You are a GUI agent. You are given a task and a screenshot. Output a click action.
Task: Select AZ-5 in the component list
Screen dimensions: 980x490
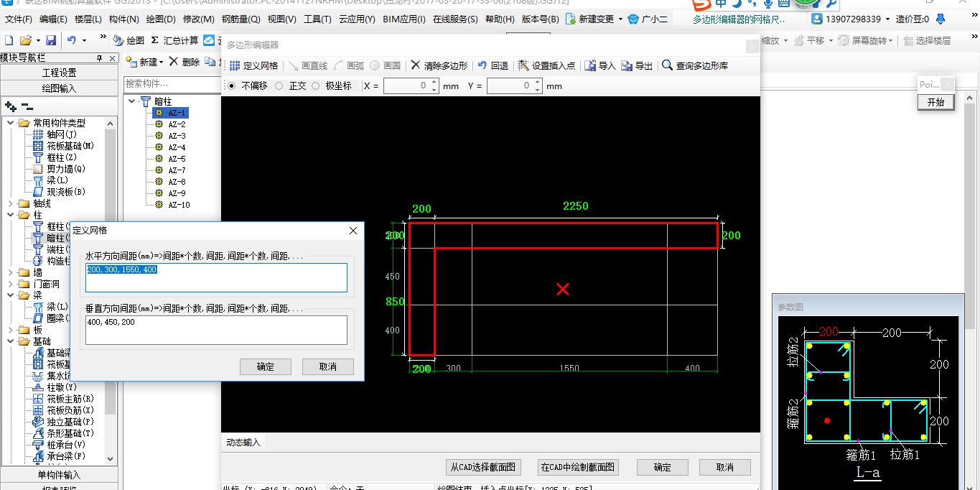(x=177, y=159)
